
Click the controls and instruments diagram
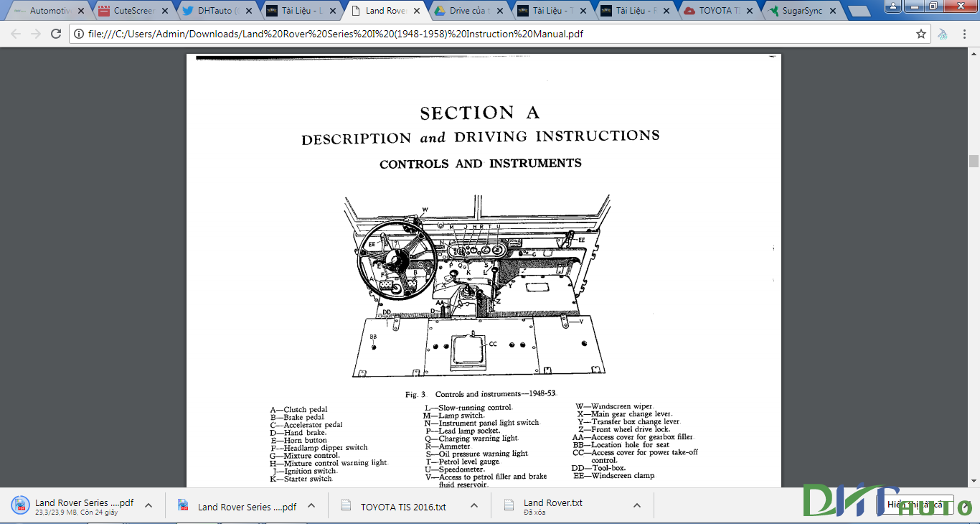click(x=478, y=286)
